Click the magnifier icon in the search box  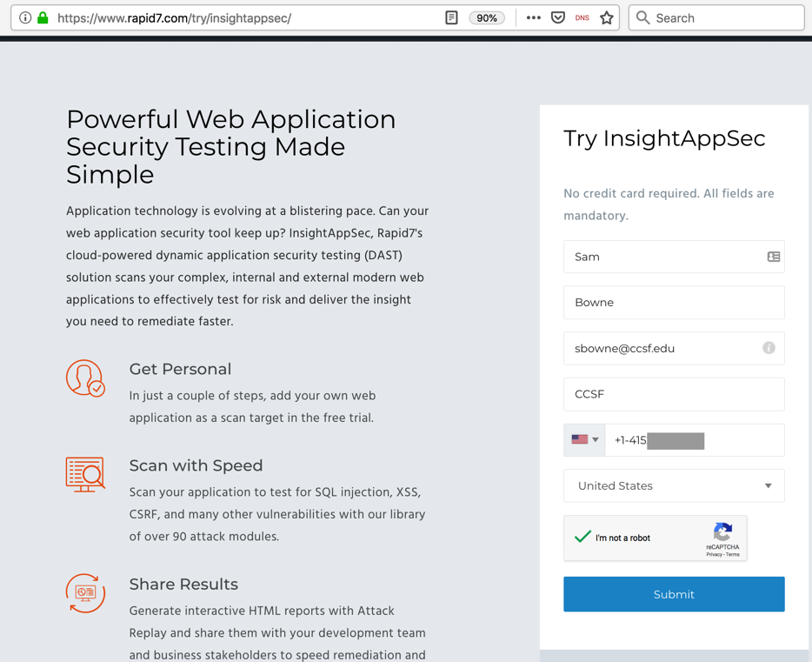[x=642, y=17]
